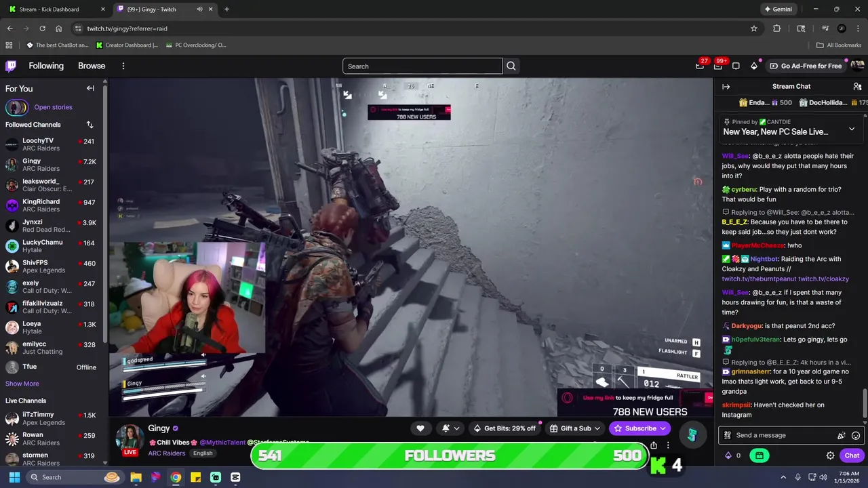
Task: Open stream more options kebab menu
Action: [668, 445]
